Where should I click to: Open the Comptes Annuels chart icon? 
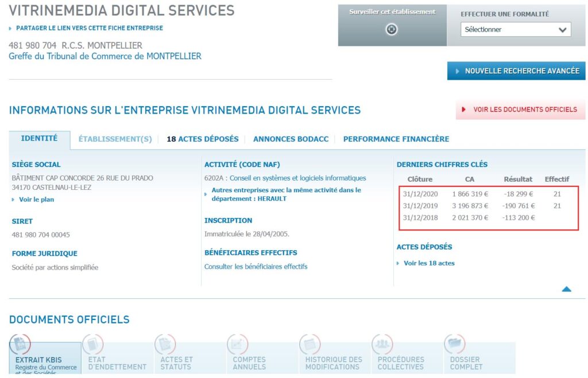pyautogui.click(x=238, y=345)
